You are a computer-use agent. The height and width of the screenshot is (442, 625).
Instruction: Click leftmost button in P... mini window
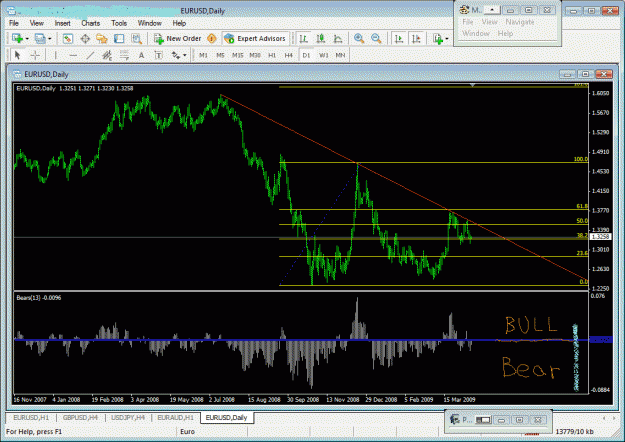[x=483, y=420]
